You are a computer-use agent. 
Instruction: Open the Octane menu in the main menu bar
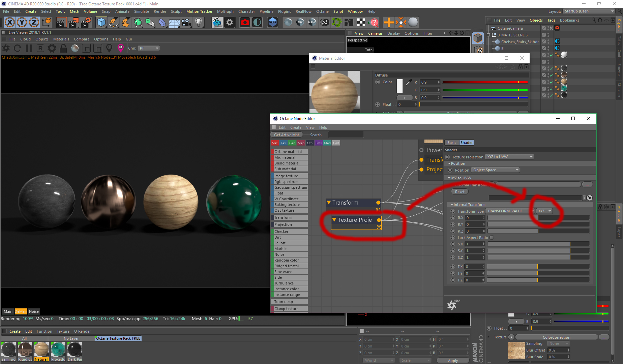[x=322, y=11]
